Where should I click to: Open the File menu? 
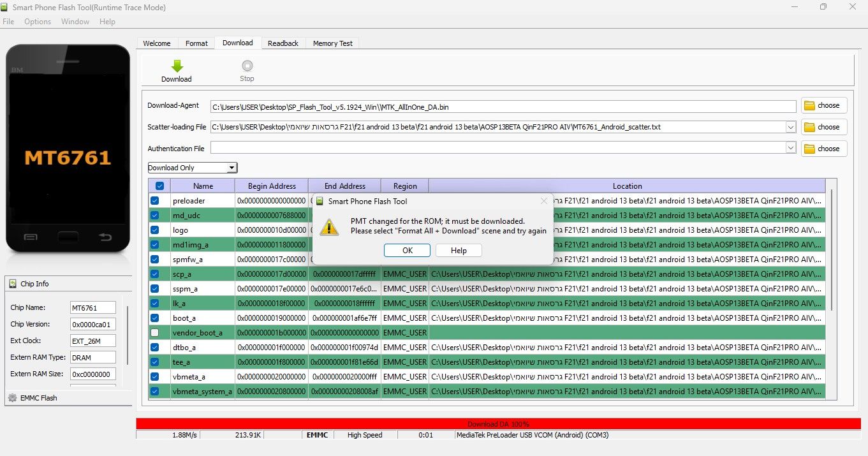click(x=8, y=22)
